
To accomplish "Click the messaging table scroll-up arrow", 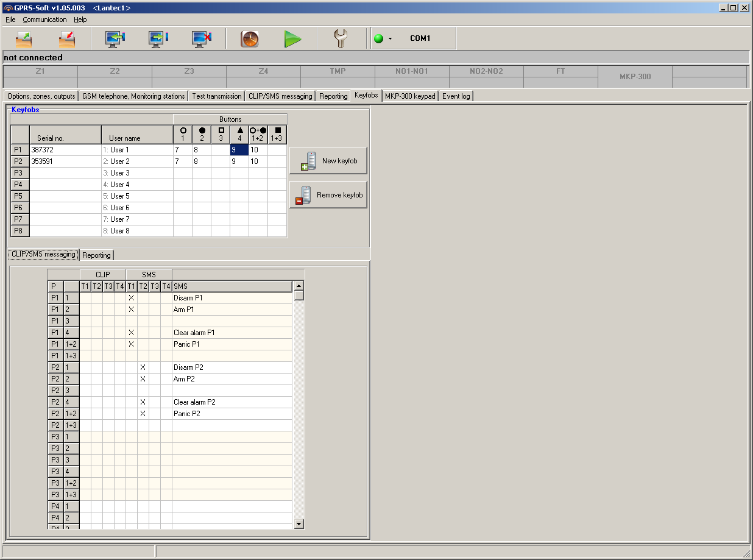I will pos(299,286).
